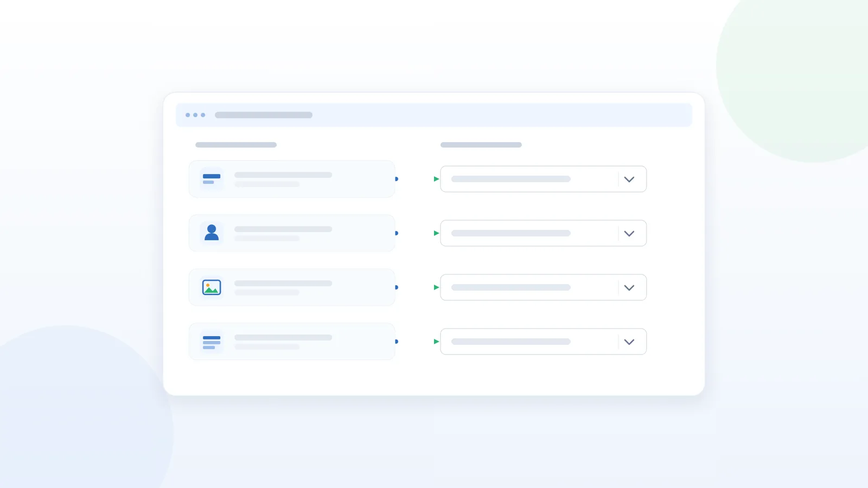Image resolution: width=868 pixels, height=488 pixels.
Task: Open dropdown chevron beside image icon row
Action: click(629, 288)
